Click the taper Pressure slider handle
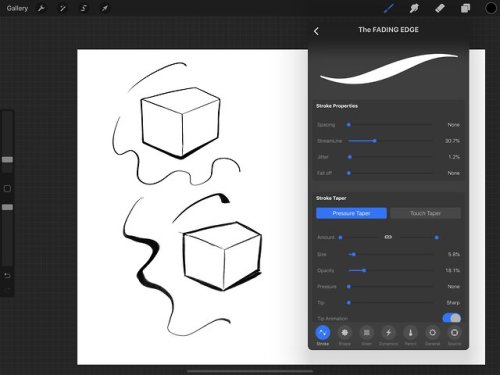 pyautogui.click(x=349, y=287)
